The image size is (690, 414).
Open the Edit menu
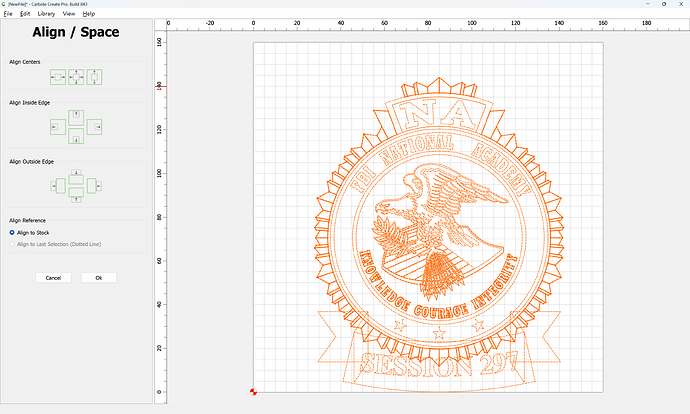(25, 14)
